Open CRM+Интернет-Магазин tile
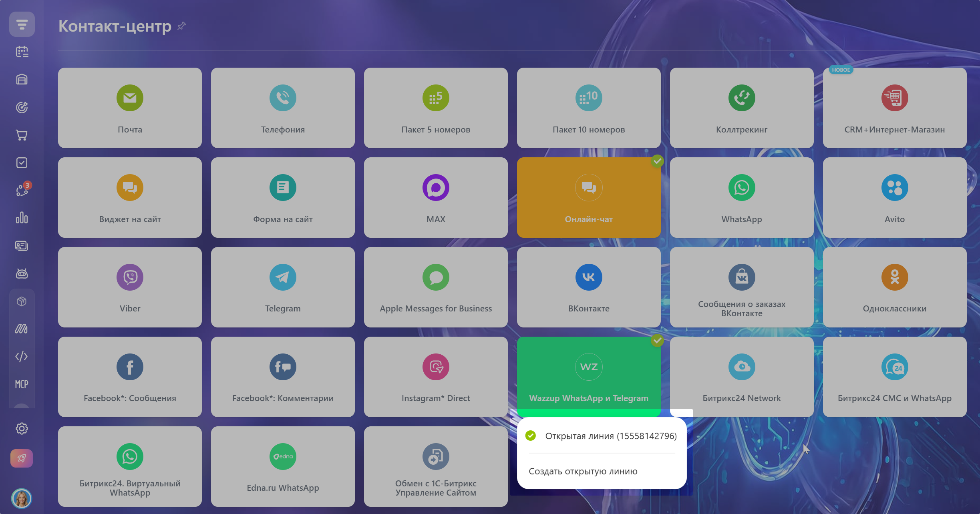Viewport: 980px width, 514px height. pyautogui.click(x=895, y=108)
